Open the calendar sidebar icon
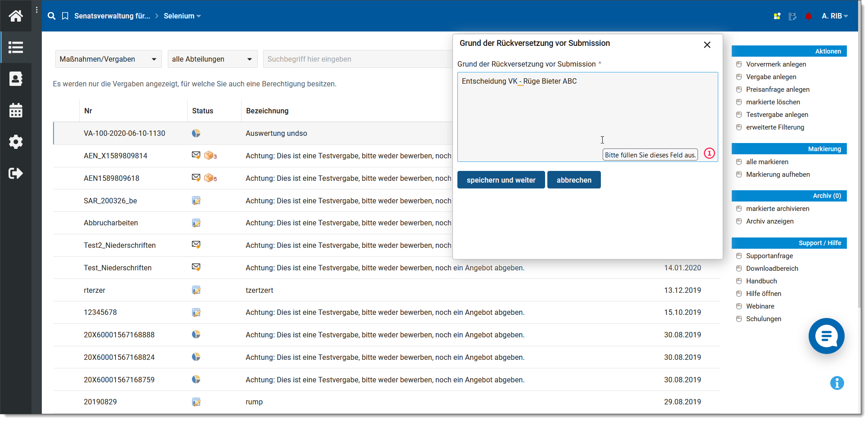 [x=16, y=110]
